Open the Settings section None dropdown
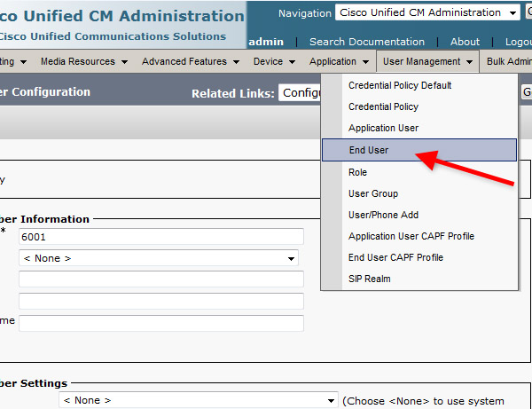The image size is (532, 409). (x=199, y=400)
